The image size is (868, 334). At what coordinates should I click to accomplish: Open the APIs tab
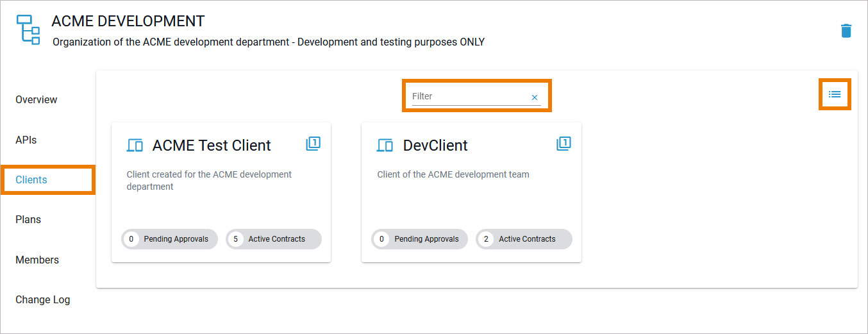pyautogui.click(x=26, y=140)
